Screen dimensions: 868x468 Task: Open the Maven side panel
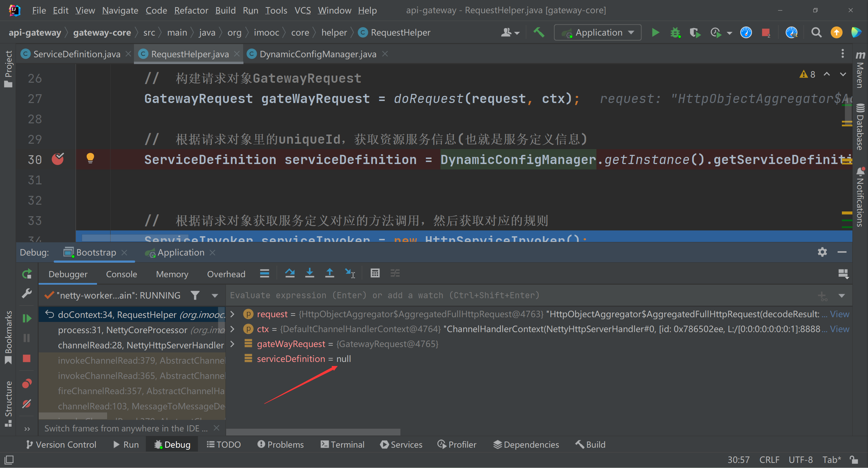point(860,69)
